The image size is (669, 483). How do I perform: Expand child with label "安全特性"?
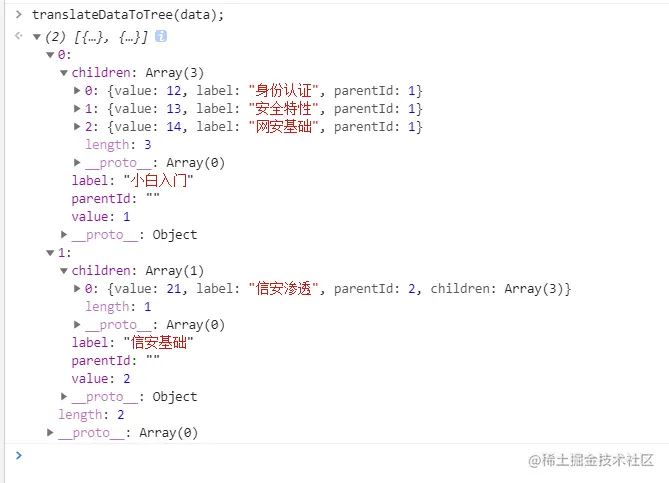pos(77,108)
